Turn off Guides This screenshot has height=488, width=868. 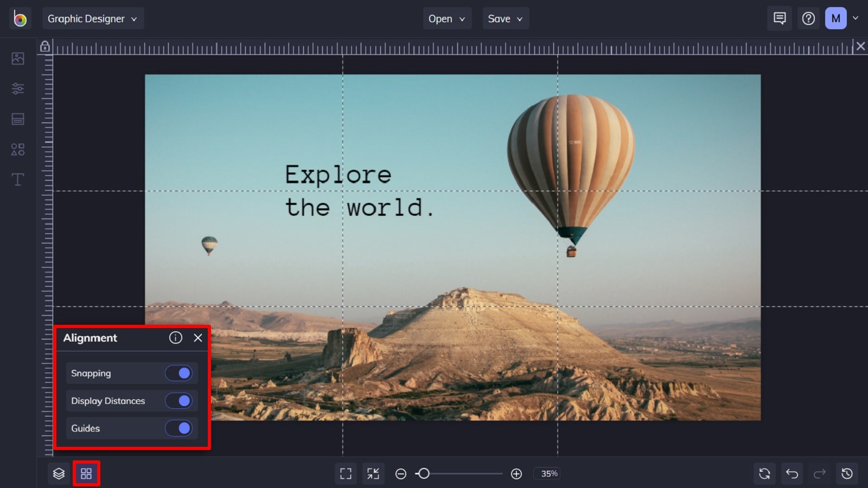pos(179,428)
